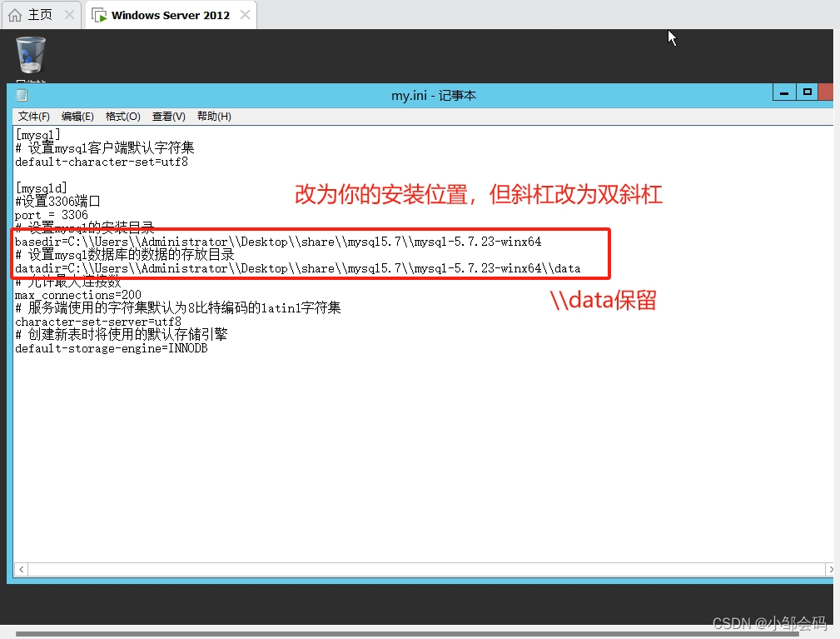Open the Recycle Bin desktop icon
The image size is (840, 639).
(x=31, y=55)
